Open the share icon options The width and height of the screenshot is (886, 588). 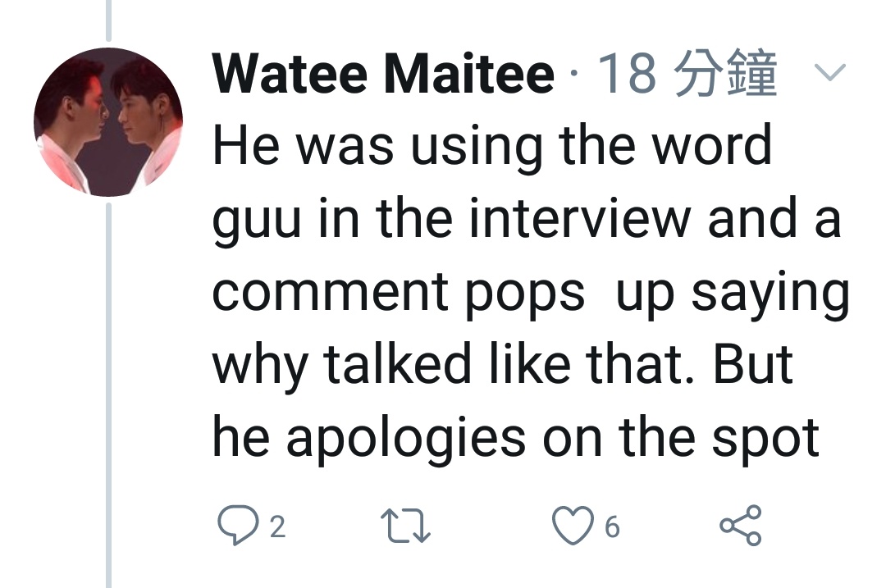(741, 526)
